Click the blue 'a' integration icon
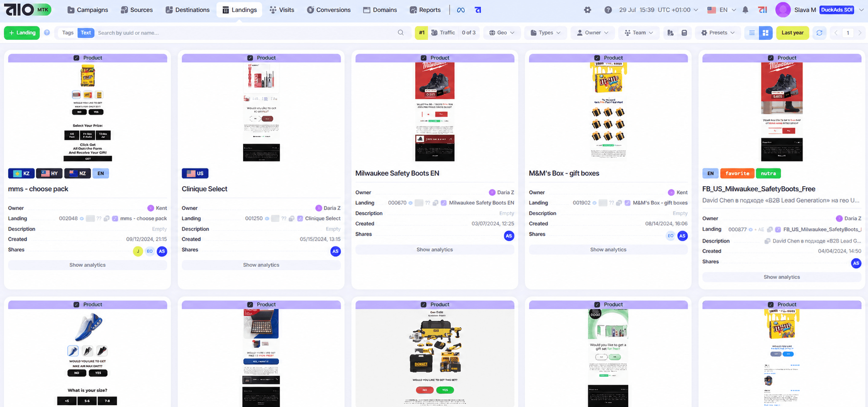The width and height of the screenshot is (868, 407). (478, 10)
